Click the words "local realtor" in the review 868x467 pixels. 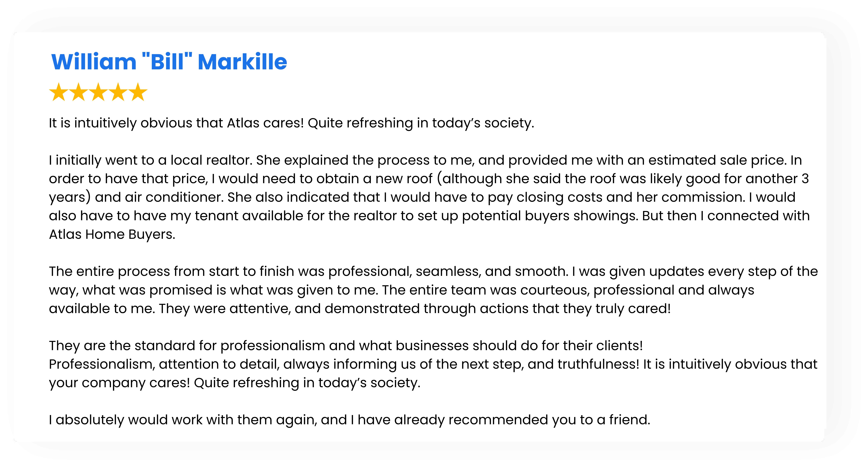(211, 160)
